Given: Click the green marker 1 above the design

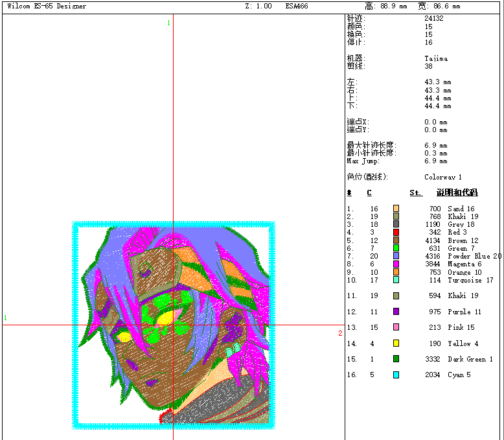Looking at the screenshot, I should click(168, 23).
